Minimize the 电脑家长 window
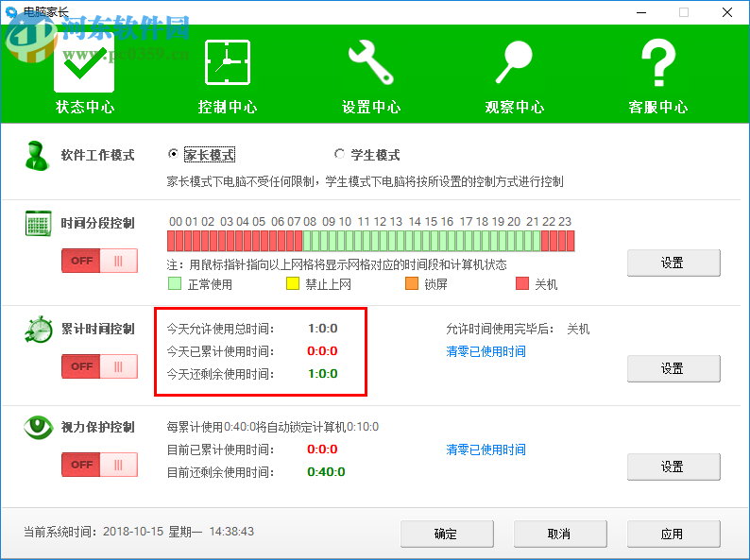This screenshot has height=560, width=750. 641,12
